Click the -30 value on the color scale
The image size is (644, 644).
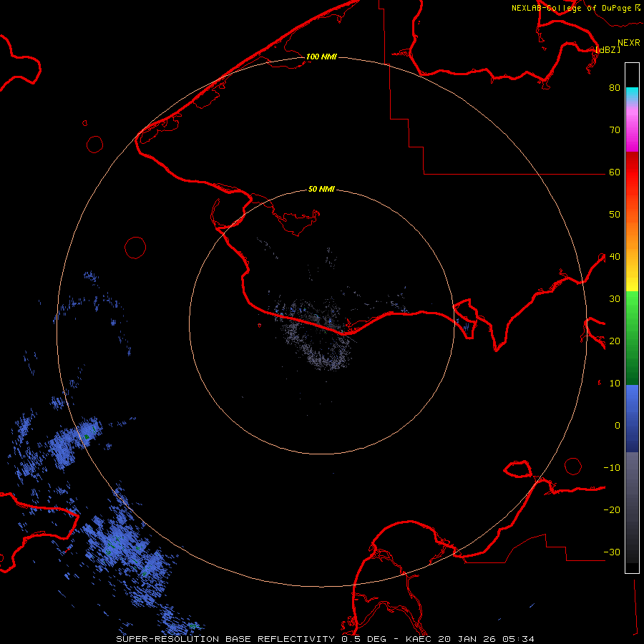click(612, 552)
